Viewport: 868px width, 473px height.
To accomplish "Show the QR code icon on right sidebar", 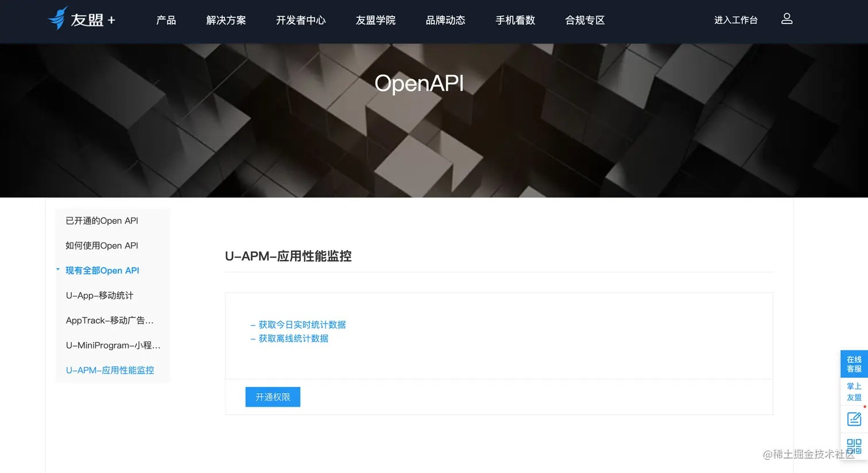I will (854, 446).
